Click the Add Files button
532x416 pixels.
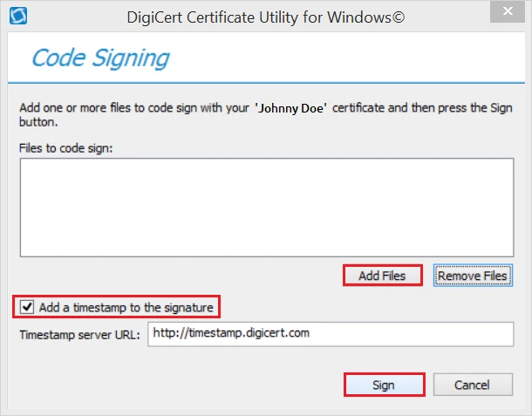(382, 276)
